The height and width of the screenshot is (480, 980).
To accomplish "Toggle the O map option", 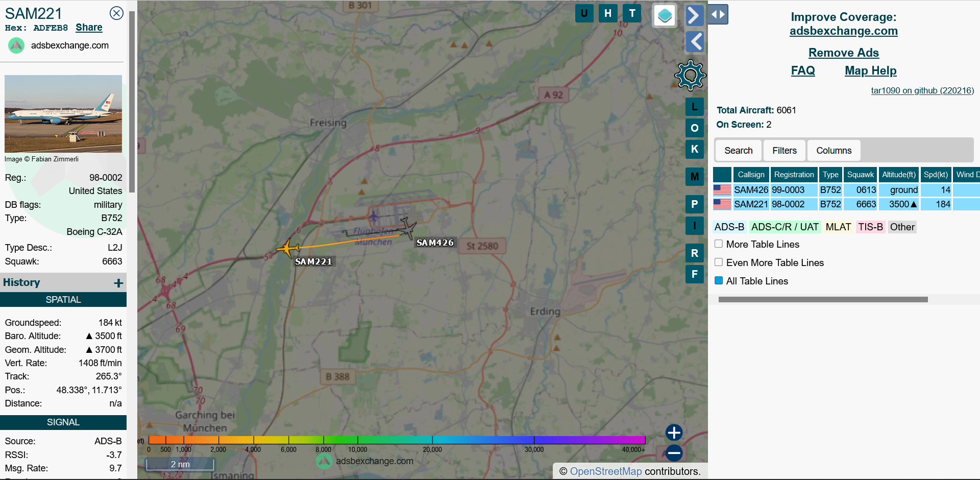I will point(695,128).
